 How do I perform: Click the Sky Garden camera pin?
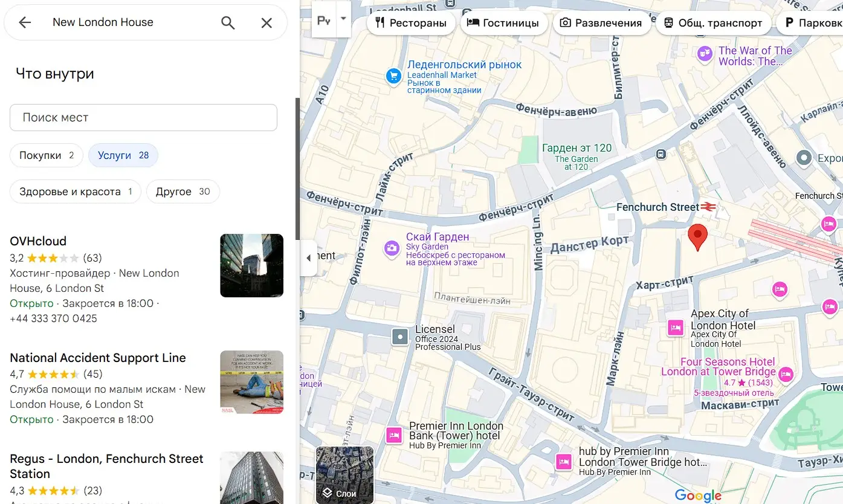pyautogui.click(x=392, y=248)
